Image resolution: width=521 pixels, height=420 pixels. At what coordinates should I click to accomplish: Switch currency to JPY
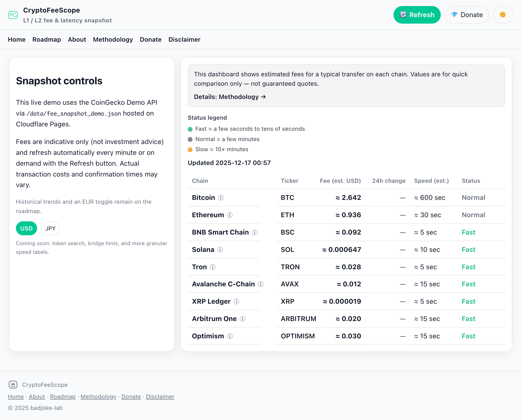[x=50, y=228]
